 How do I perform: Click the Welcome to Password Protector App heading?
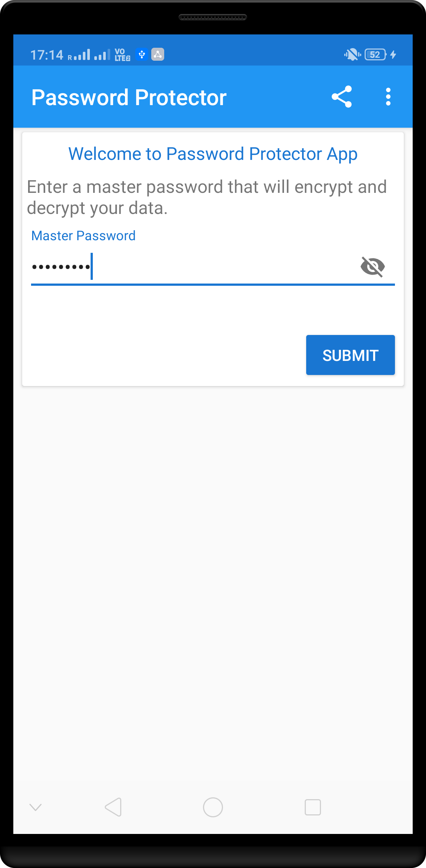point(213,154)
